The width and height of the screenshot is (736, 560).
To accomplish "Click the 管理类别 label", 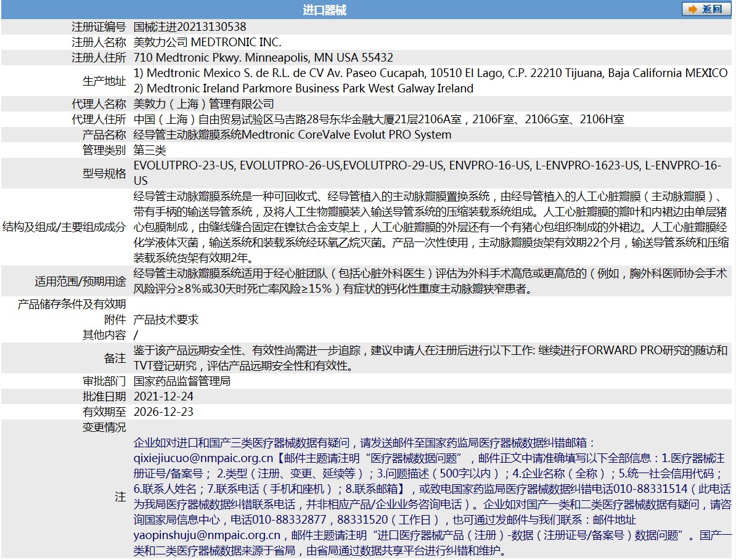I will point(104,150).
